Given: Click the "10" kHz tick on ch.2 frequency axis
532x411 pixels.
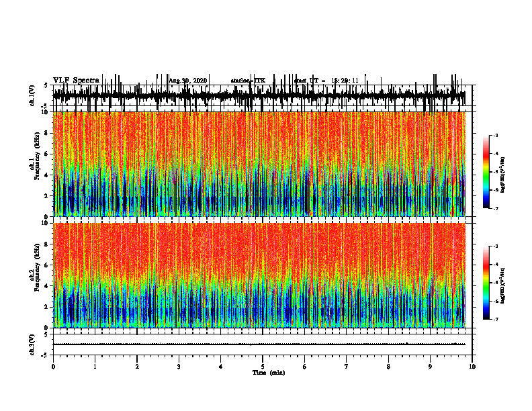Looking at the screenshot, I should click(45, 223).
